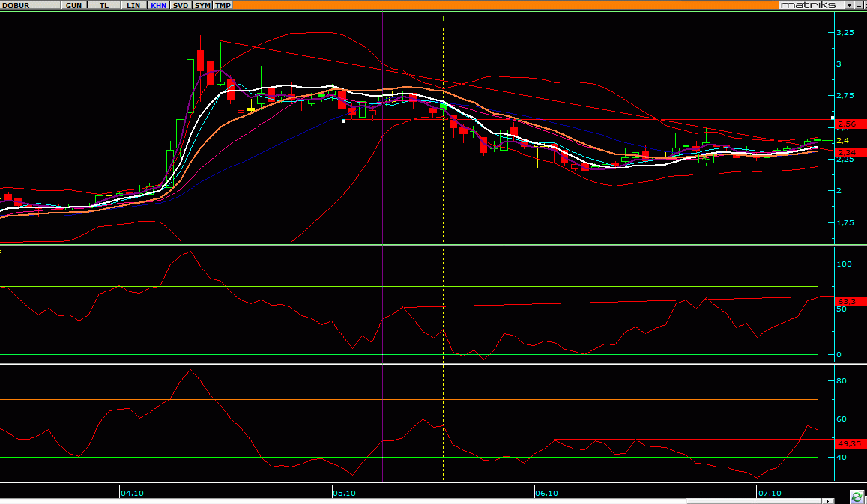Open the matriks dropdown arrow
This screenshot has height=504, width=867.
tap(849, 5)
